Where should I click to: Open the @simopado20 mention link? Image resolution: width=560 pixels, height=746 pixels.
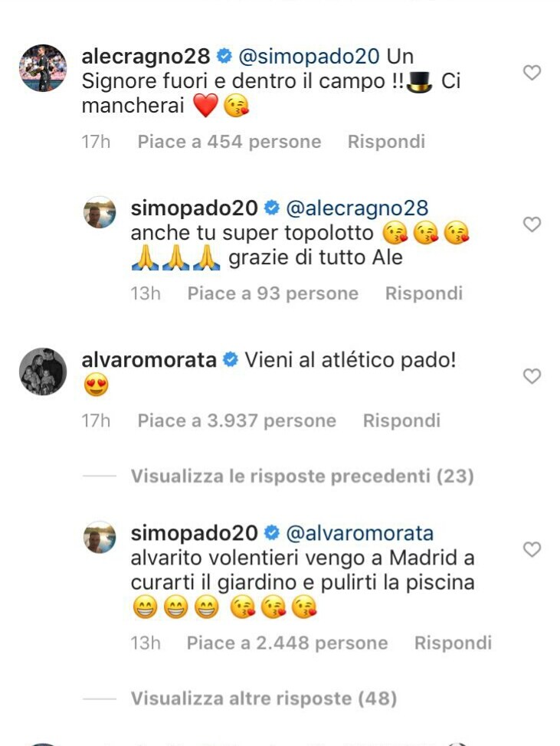pyautogui.click(x=309, y=57)
